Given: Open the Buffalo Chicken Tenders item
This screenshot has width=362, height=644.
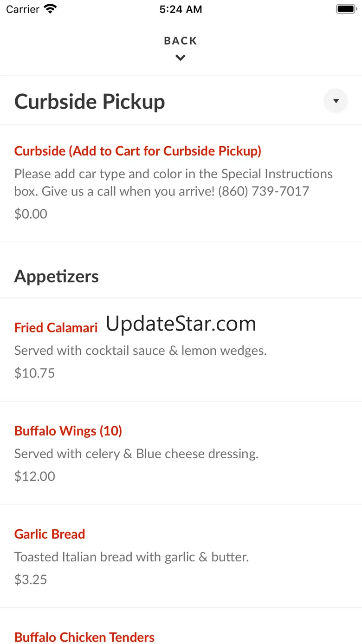Looking at the screenshot, I should point(84,637).
